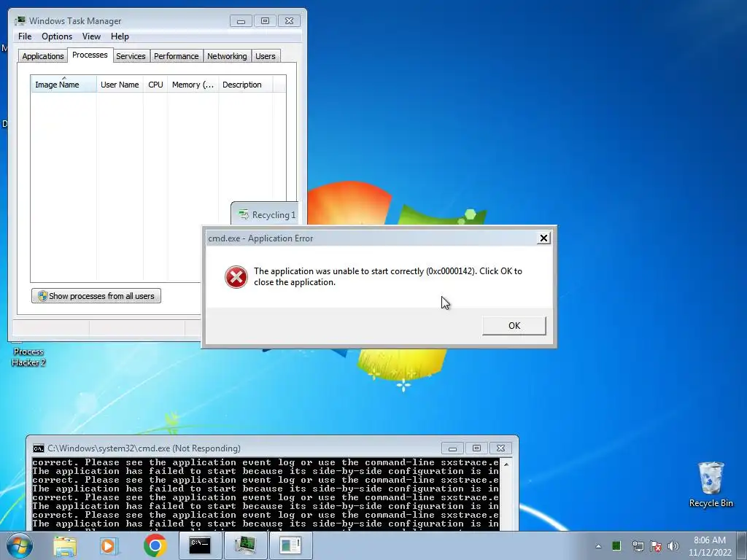
Task: Minimize the Windows Task Manager window
Action: pos(241,21)
